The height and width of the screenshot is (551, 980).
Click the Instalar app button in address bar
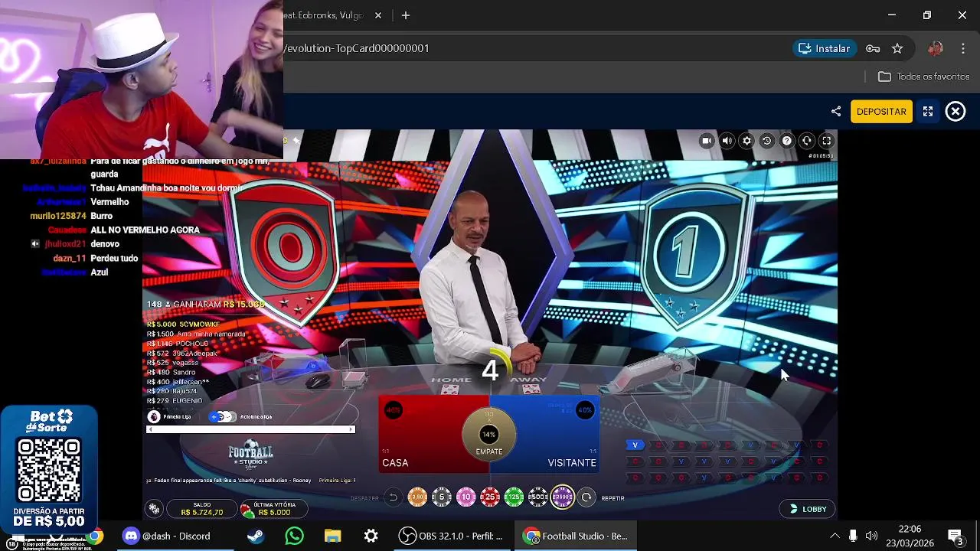click(824, 48)
